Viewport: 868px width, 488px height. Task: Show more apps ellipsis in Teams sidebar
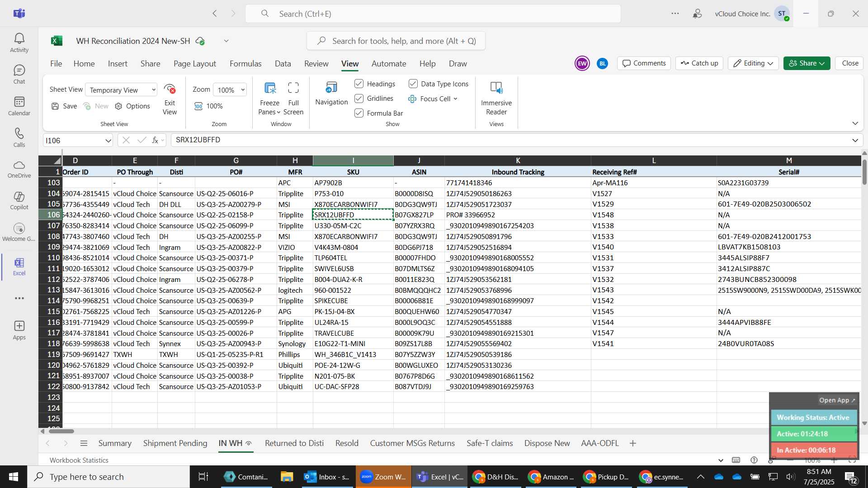(19, 298)
